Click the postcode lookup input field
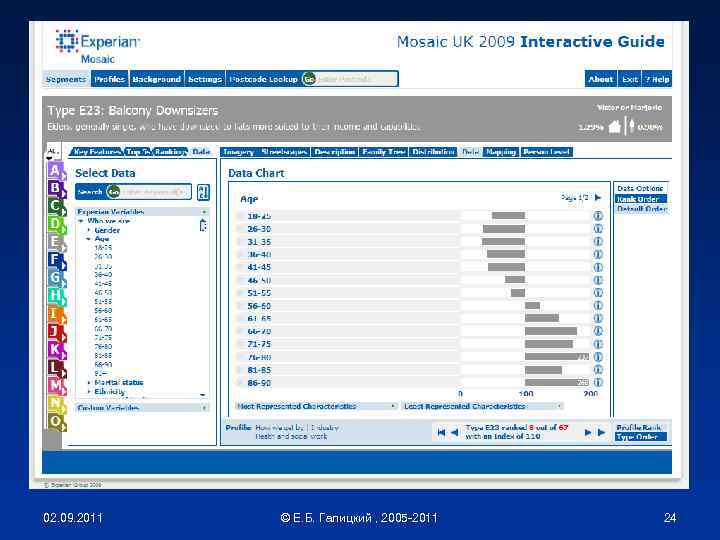 pyautogui.click(x=355, y=79)
